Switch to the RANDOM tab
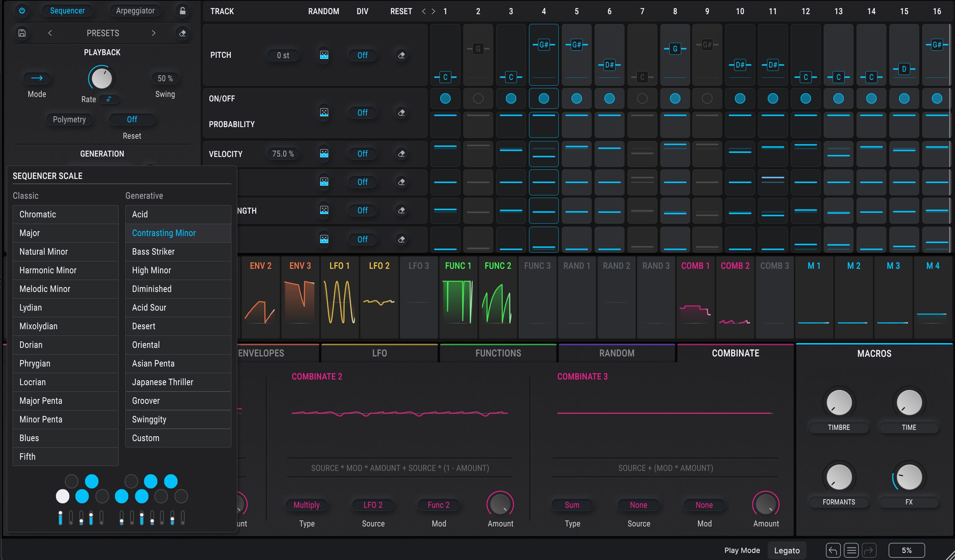 [617, 353]
